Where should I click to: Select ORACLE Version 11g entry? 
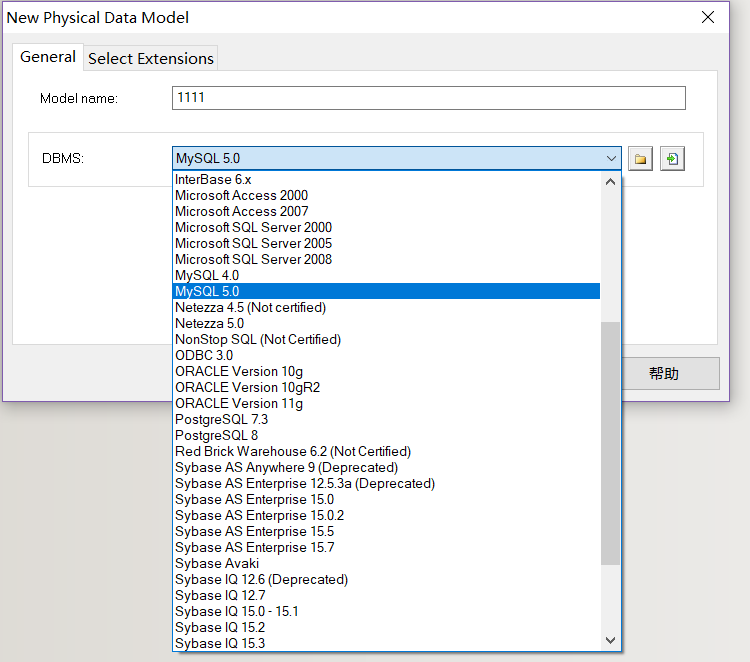238,403
